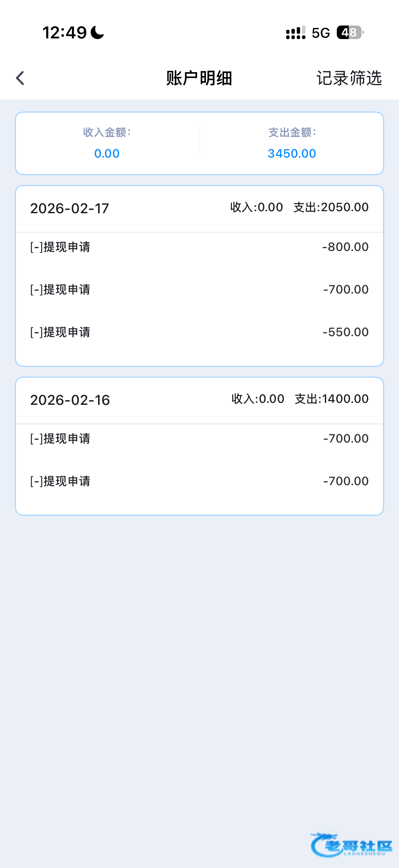
Task: Select the 2026-02-16 date header
Action: pyautogui.click(x=70, y=400)
